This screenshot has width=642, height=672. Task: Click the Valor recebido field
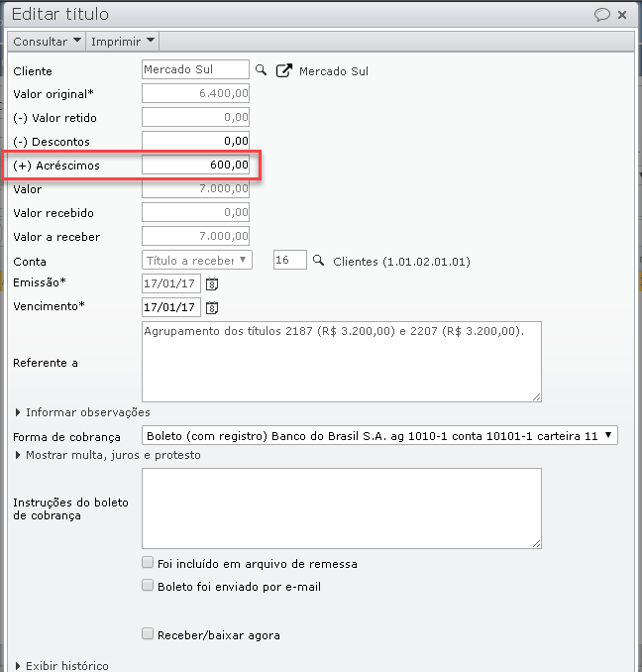(195, 212)
